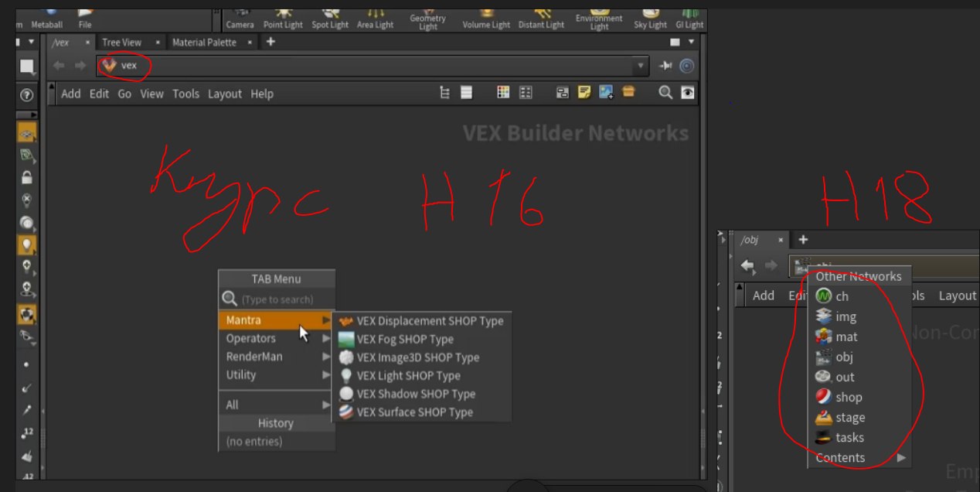Go forward in network navigation
Viewport: 980px width, 492px height.
pyautogui.click(x=80, y=66)
